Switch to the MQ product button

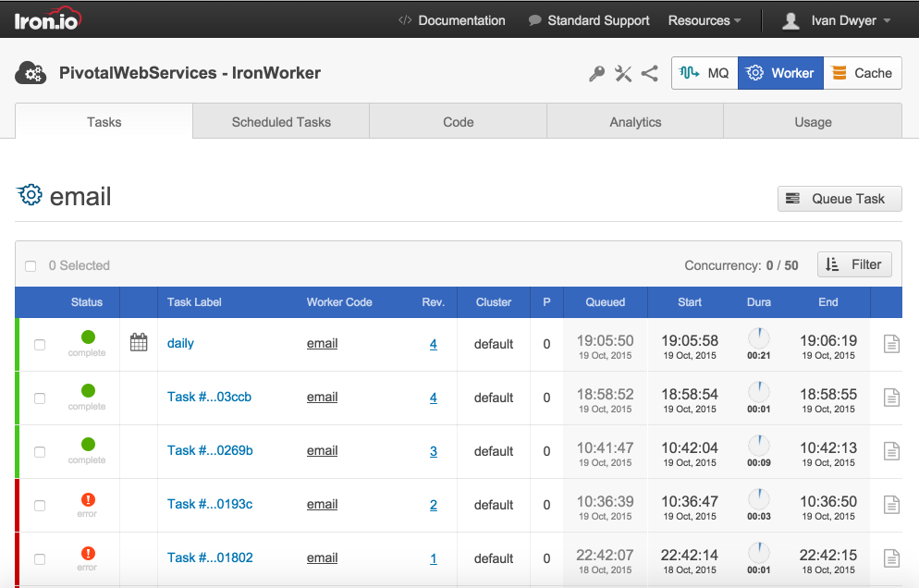[x=705, y=73]
